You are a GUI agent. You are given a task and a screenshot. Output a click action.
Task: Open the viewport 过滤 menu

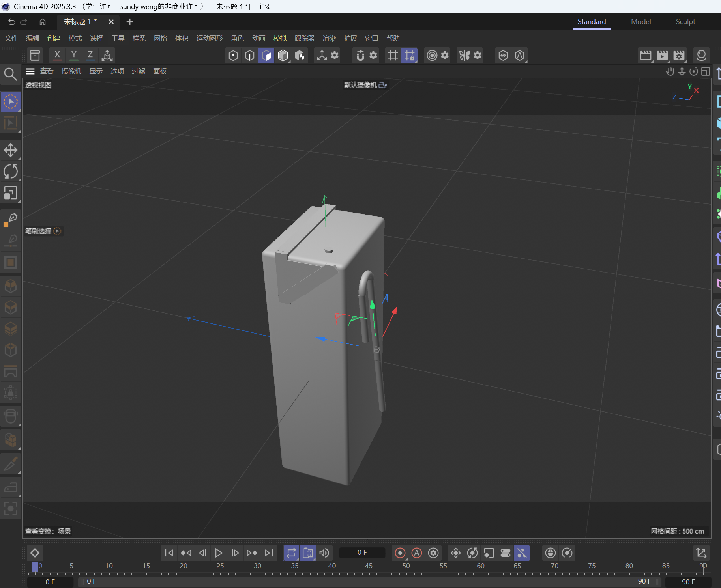[x=139, y=71]
